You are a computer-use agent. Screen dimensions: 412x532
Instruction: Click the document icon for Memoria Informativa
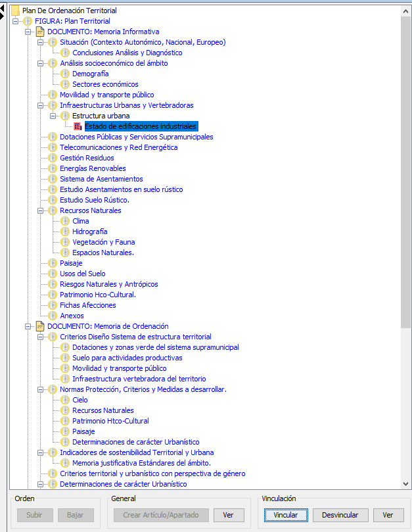pyautogui.click(x=40, y=32)
